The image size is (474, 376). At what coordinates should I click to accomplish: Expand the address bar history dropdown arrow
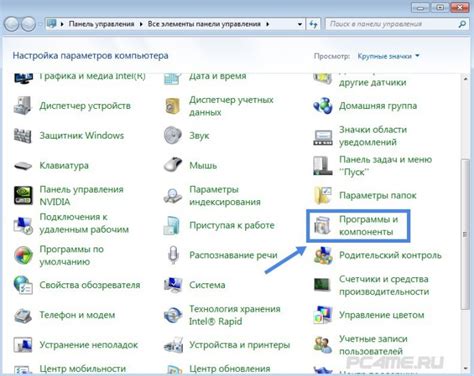pyautogui.click(x=299, y=24)
